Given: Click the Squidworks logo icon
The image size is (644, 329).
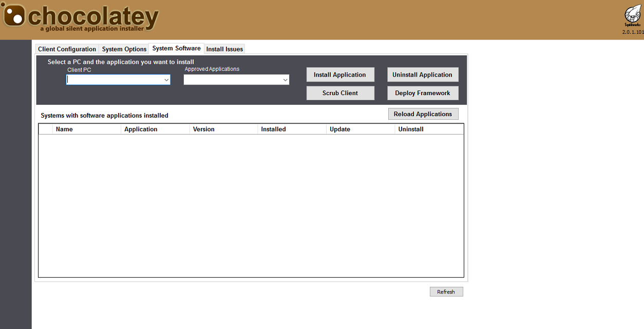Looking at the screenshot, I should [x=633, y=14].
